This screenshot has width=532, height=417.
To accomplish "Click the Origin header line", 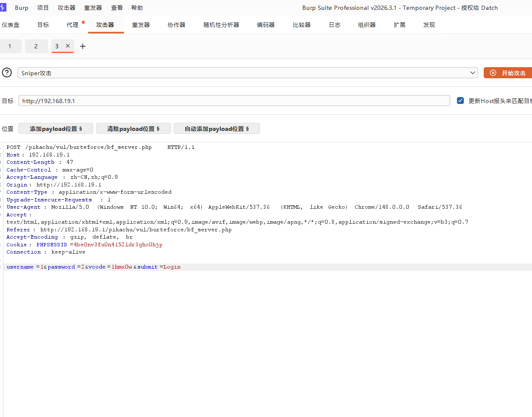I will pos(54,185).
